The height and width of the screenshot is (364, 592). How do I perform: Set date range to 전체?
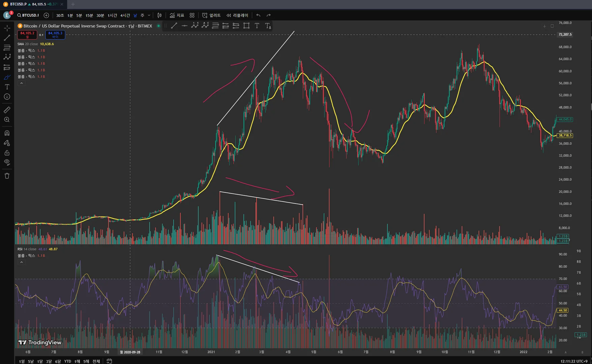[96, 361]
